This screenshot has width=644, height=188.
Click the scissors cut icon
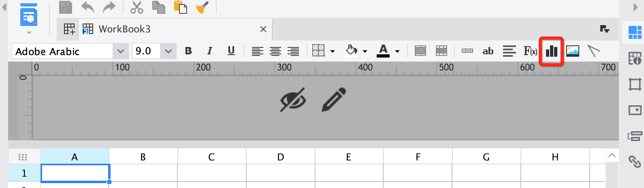[x=137, y=7]
